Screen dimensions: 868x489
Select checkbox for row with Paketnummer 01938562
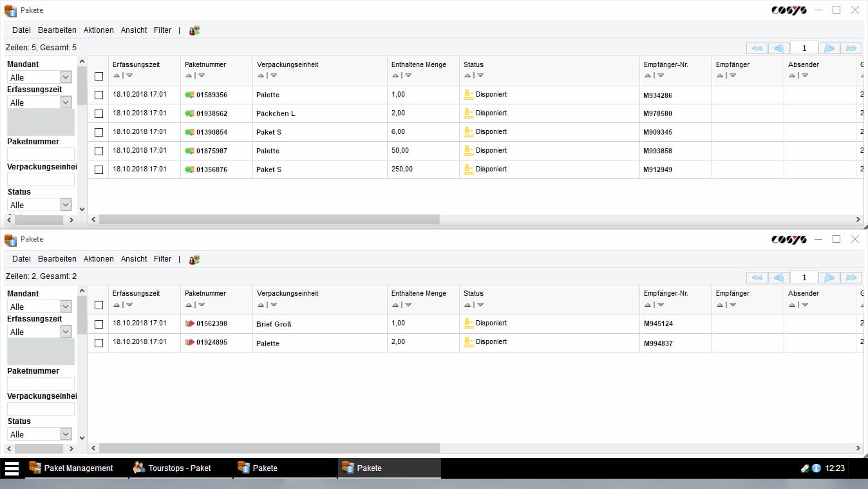pos(99,113)
